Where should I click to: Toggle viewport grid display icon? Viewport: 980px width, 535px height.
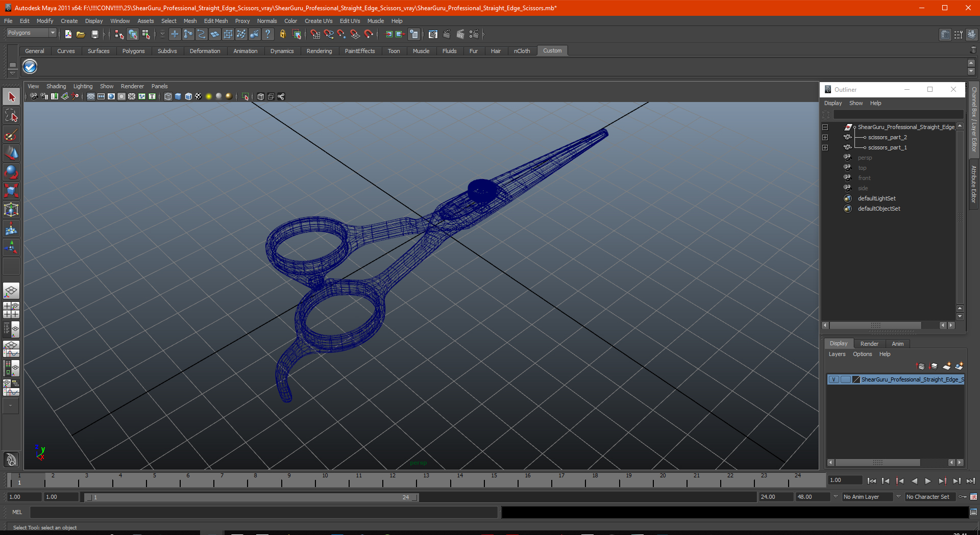click(x=91, y=96)
